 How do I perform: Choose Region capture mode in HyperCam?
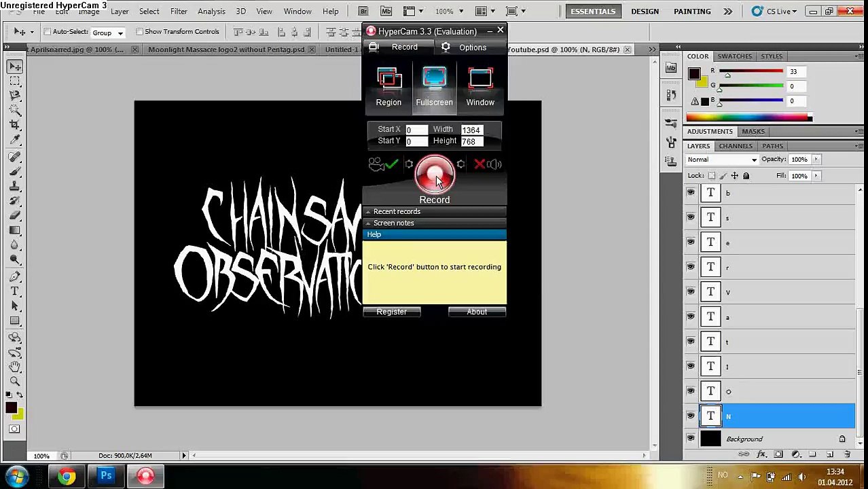pos(388,87)
